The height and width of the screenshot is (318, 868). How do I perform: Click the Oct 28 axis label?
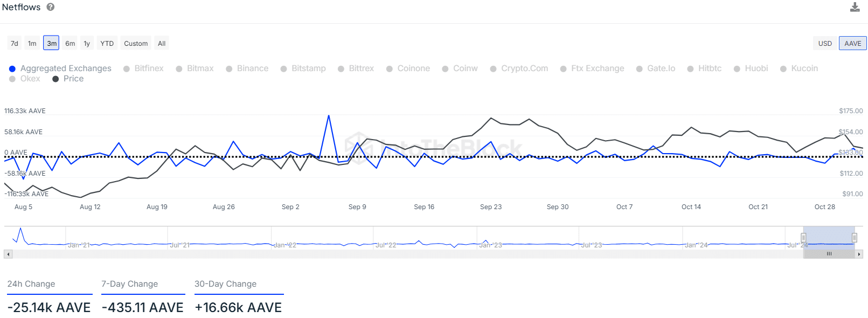[x=825, y=207]
